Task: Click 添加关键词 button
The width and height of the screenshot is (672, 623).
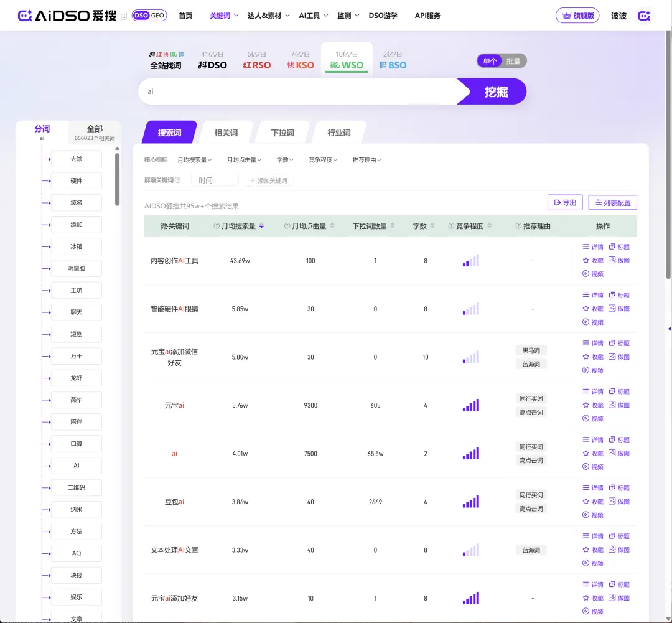Action: (268, 180)
